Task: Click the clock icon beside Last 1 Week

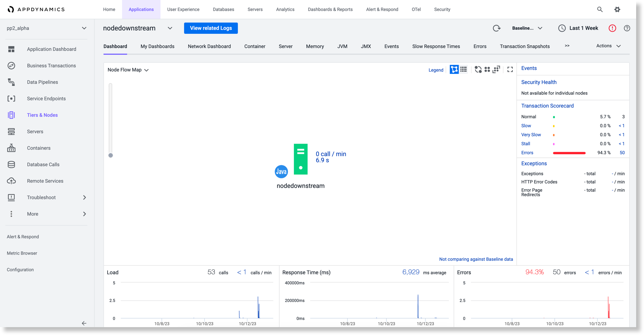Action: (562, 28)
